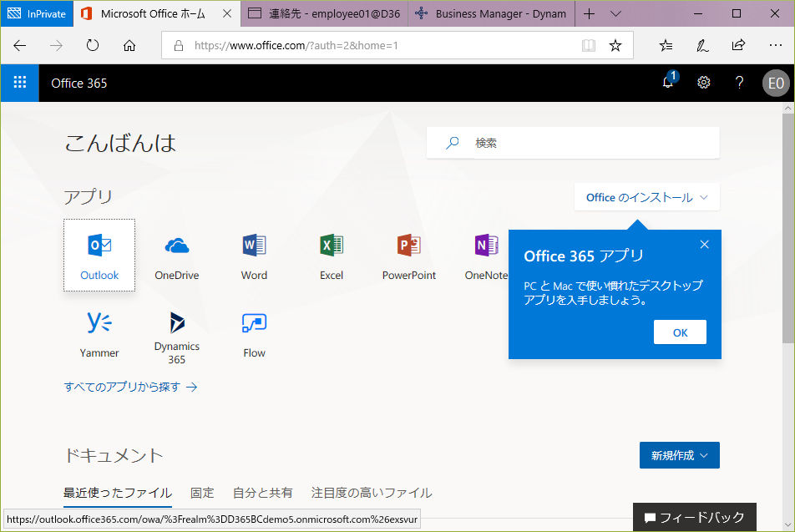The width and height of the screenshot is (795, 532).
Task: Open the 新規作成 dropdown button
Action: coord(680,455)
